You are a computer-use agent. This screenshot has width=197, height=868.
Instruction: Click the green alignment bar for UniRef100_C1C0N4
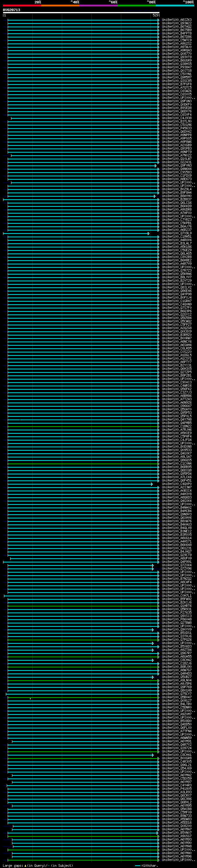83,464
